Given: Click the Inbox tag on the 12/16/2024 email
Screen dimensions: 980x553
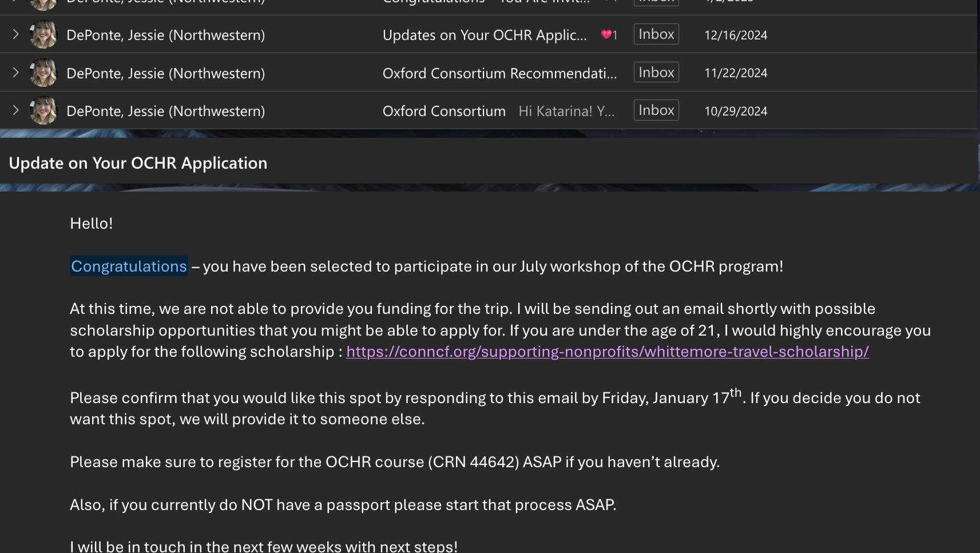Looking at the screenshot, I should pyautogui.click(x=656, y=34).
